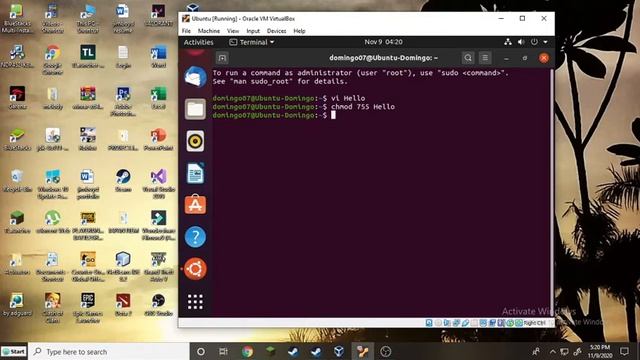Open the VirtualBox File menu

click(x=186, y=31)
